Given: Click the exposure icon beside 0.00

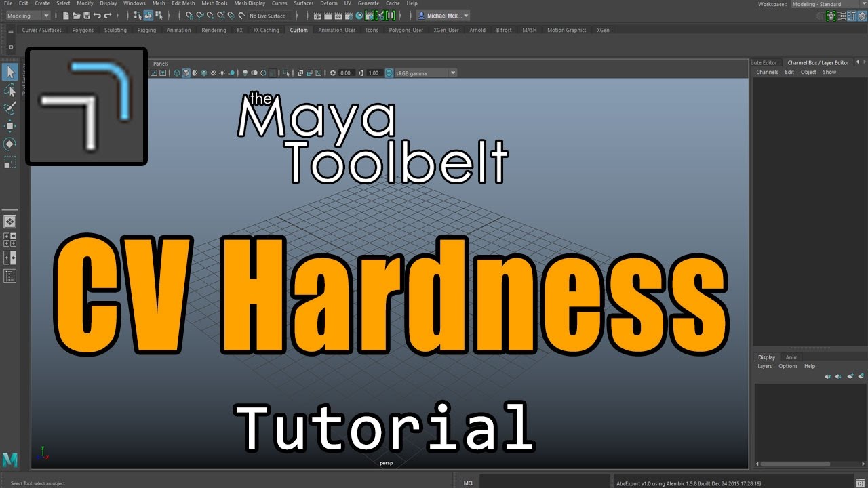Looking at the screenshot, I should pos(332,73).
